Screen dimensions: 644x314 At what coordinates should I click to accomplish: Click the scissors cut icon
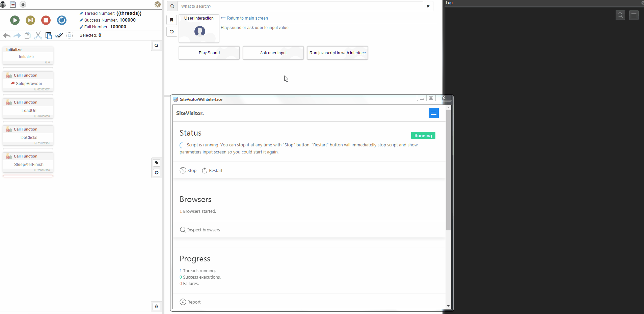38,35
